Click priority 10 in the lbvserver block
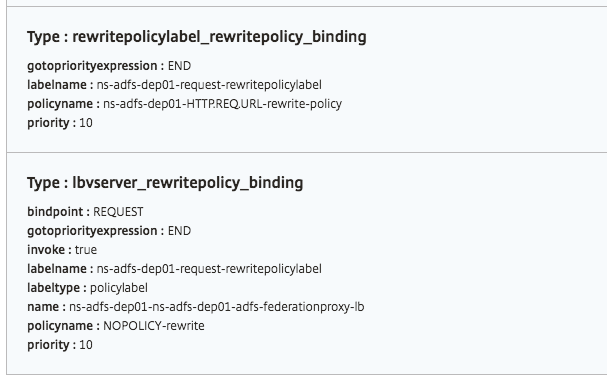 click(60, 345)
